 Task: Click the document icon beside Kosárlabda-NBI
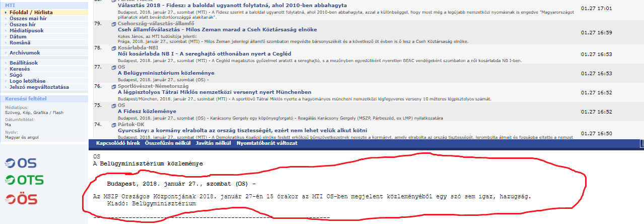(114, 48)
